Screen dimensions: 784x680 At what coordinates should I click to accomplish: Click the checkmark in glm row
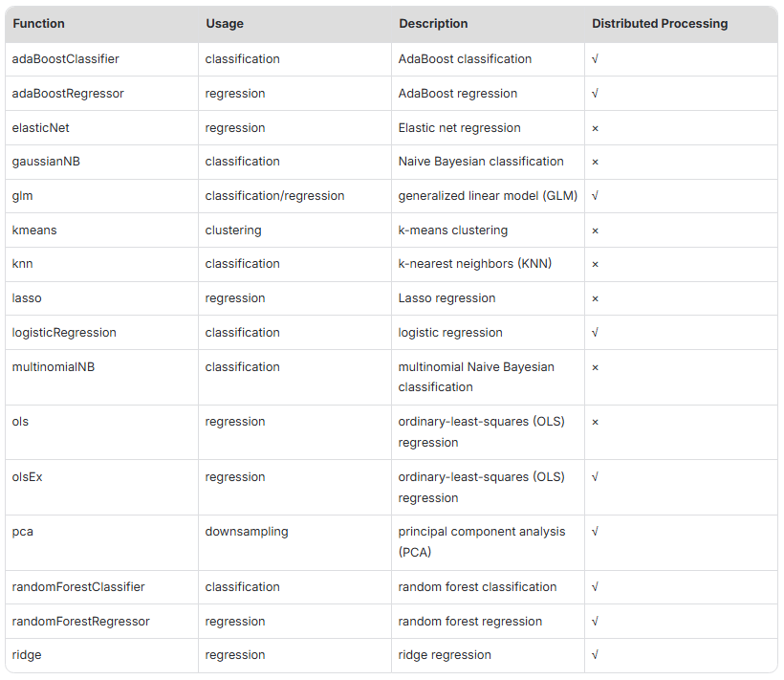pos(595,195)
